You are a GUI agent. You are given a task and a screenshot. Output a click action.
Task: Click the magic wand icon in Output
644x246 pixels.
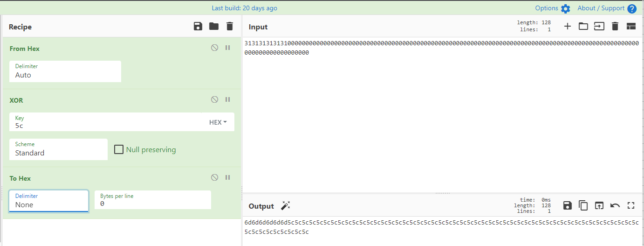pyautogui.click(x=285, y=206)
